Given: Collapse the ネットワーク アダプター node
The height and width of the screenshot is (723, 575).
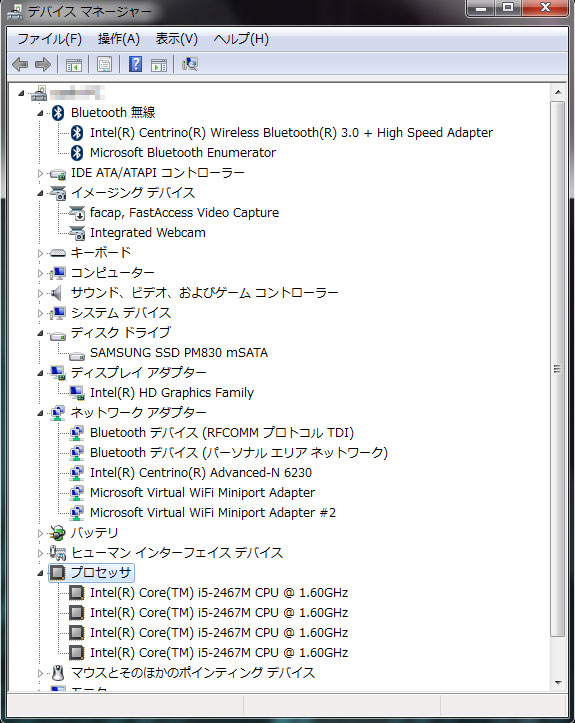Looking at the screenshot, I should click(x=40, y=413).
